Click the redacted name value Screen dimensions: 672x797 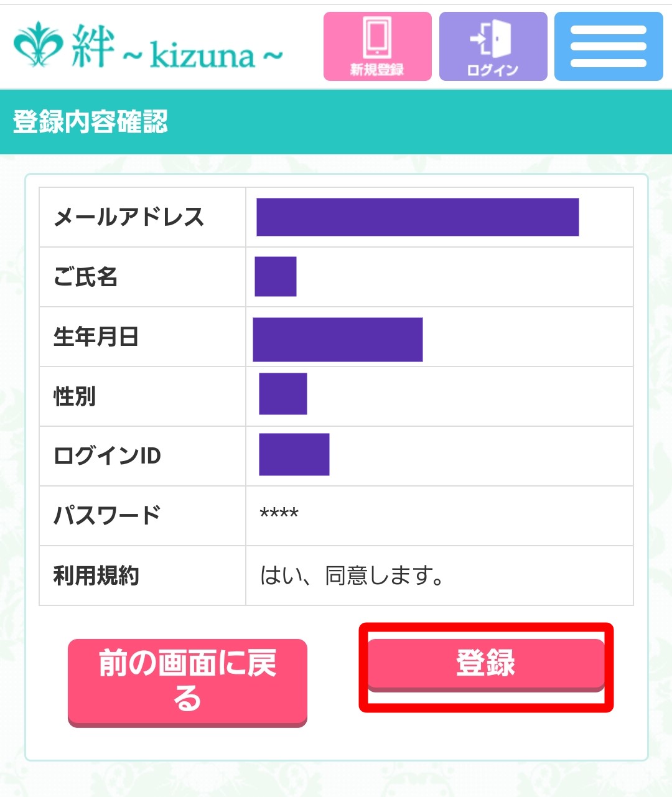pyautogui.click(x=276, y=277)
